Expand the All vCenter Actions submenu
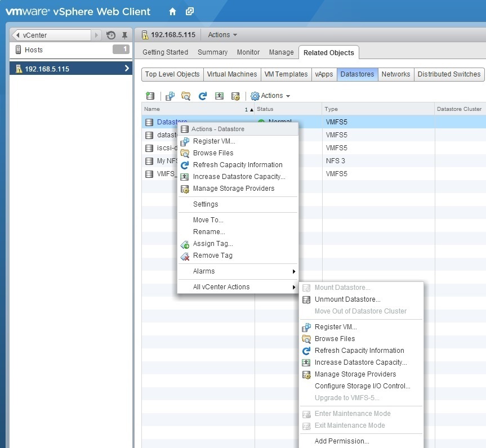The width and height of the screenshot is (486, 448). [x=238, y=287]
